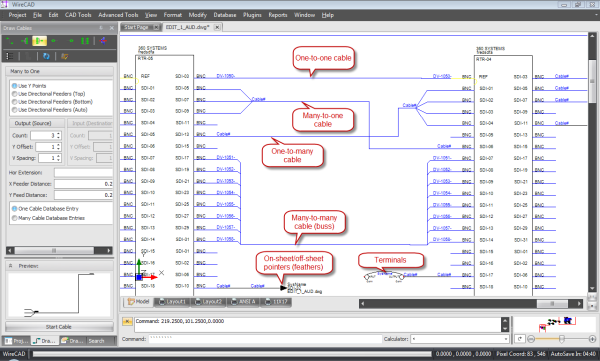The height and width of the screenshot is (361, 600).
Task: Open the CAD Tools menu
Action: click(78, 15)
